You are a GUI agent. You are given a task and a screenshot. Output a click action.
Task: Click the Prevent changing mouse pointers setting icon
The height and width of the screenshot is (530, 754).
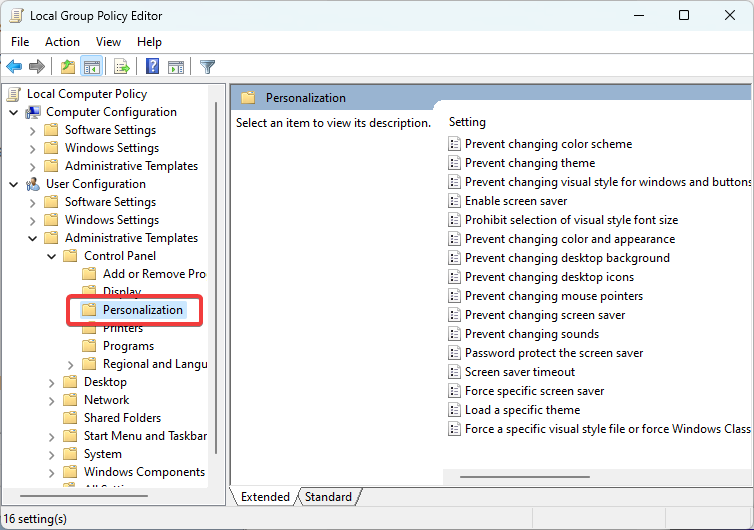(454, 296)
